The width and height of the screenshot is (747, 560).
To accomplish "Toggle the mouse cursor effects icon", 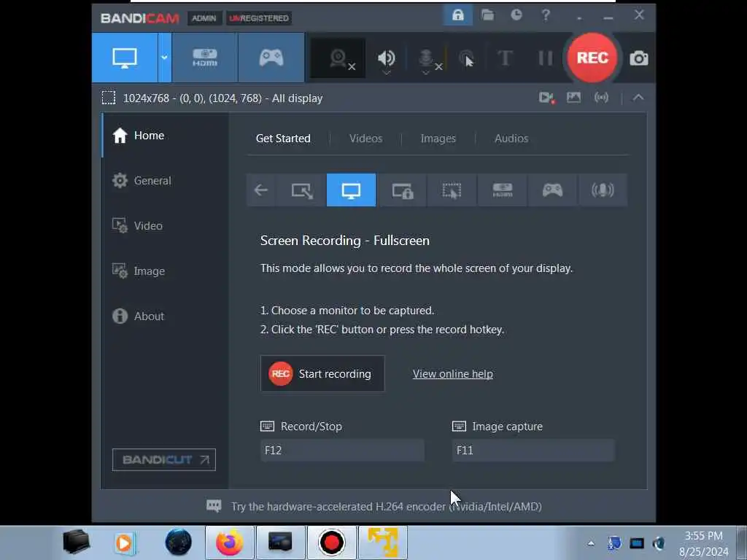I will 467,58.
